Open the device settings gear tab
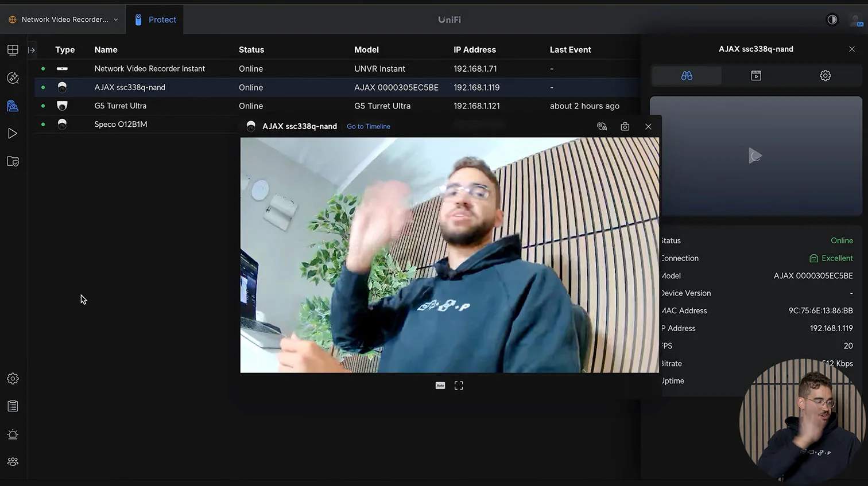868x486 pixels. tap(825, 76)
